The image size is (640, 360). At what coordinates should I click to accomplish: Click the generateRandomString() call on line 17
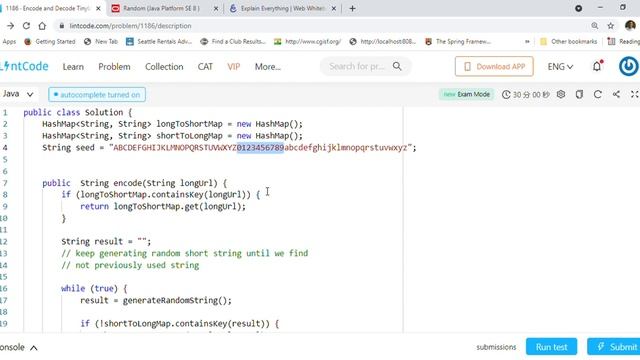tap(177, 300)
